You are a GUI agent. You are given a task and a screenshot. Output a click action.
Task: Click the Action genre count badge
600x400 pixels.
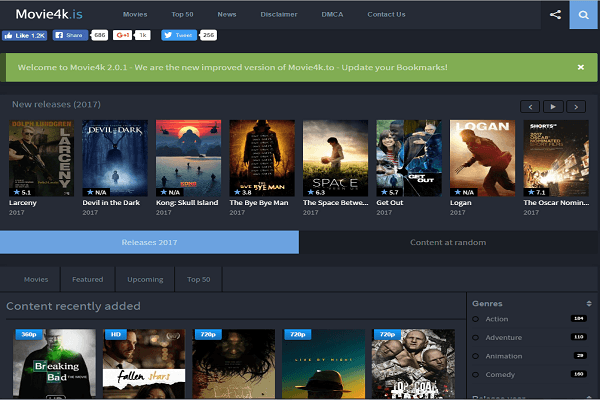(579, 318)
